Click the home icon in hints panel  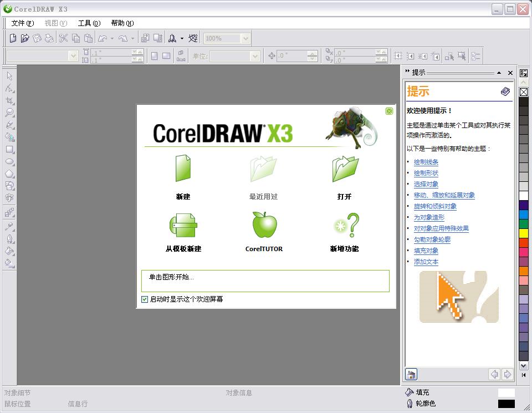411,374
